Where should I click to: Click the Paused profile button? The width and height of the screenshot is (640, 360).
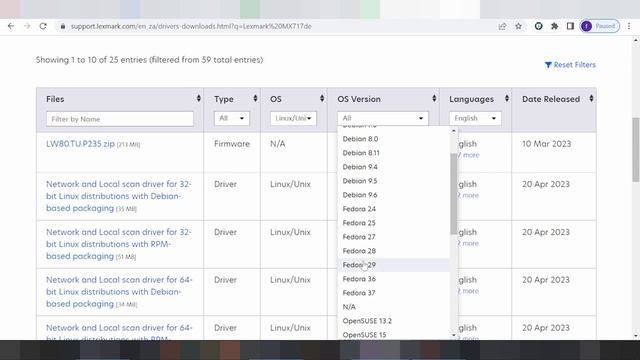point(600,26)
